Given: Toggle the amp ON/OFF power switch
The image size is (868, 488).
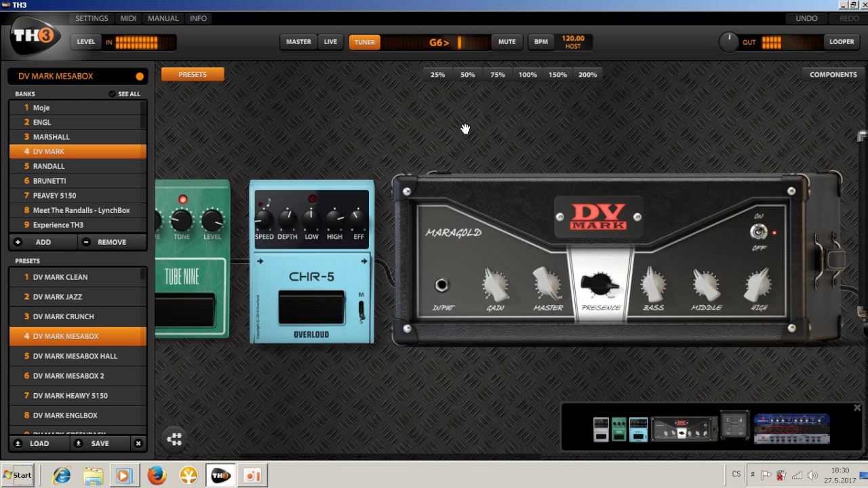Looking at the screenshot, I should click(759, 232).
